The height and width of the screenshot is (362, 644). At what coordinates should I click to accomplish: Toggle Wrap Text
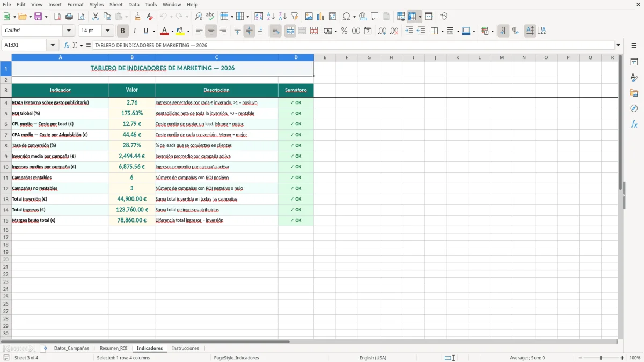tap(276, 31)
